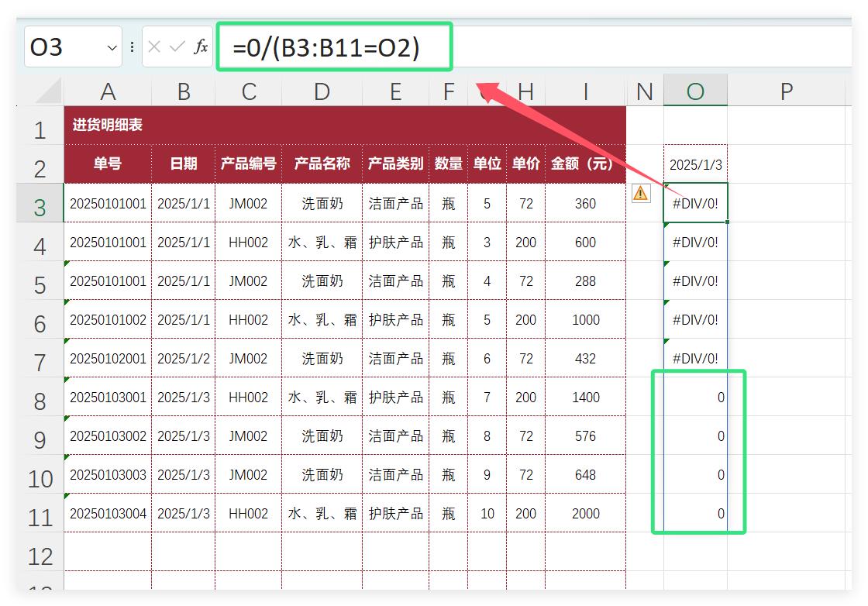Click the #DIV/0! cell in row 5
The height and width of the screenshot is (606, 868).
tap(695, 281)
